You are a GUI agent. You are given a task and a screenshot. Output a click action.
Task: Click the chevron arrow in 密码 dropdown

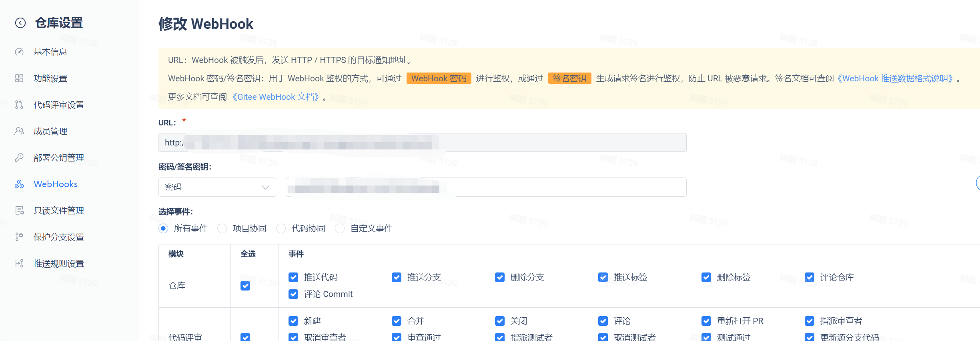(265, 187)
